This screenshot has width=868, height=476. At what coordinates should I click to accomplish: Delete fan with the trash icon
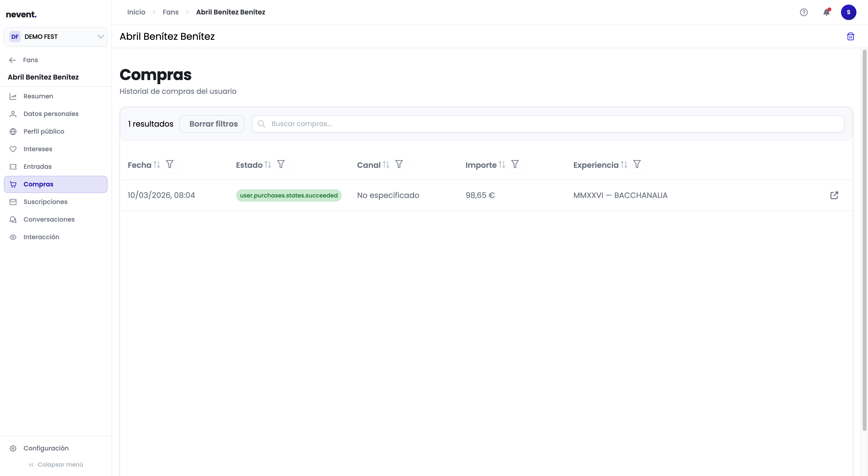[850, 36]
